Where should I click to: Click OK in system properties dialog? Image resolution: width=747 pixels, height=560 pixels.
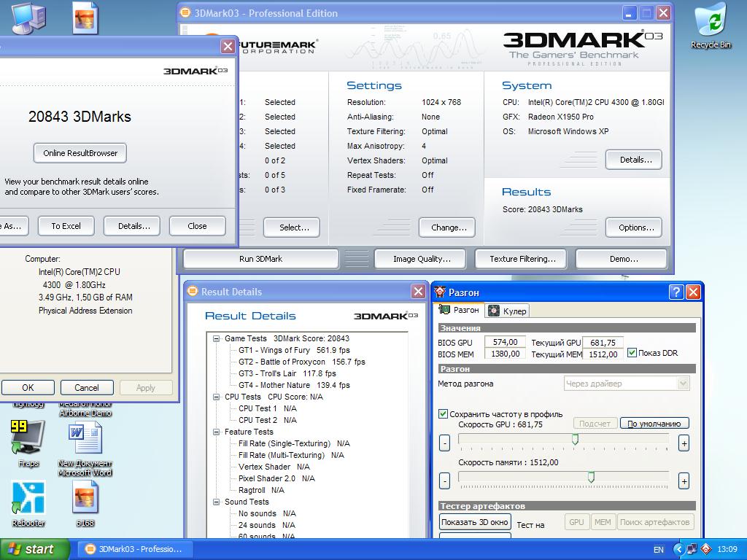click(28, 388)
